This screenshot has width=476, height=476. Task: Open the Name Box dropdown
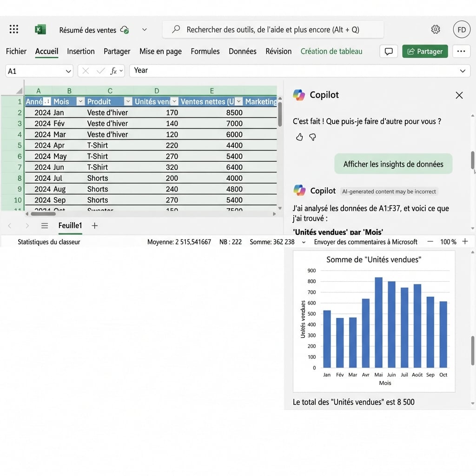tap(69, 70)
